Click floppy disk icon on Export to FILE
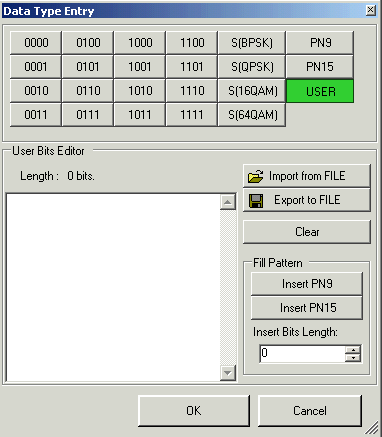 (256, 201)
